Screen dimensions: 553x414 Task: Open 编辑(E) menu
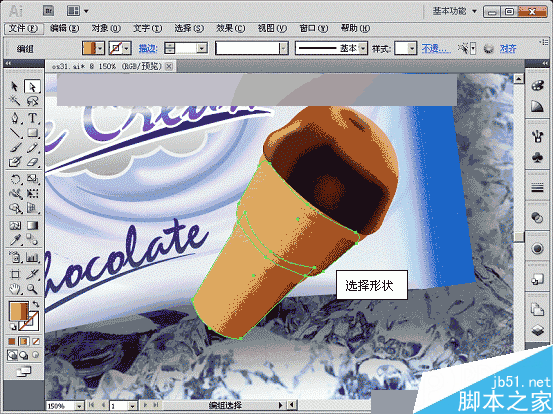(x=65, y=28)
